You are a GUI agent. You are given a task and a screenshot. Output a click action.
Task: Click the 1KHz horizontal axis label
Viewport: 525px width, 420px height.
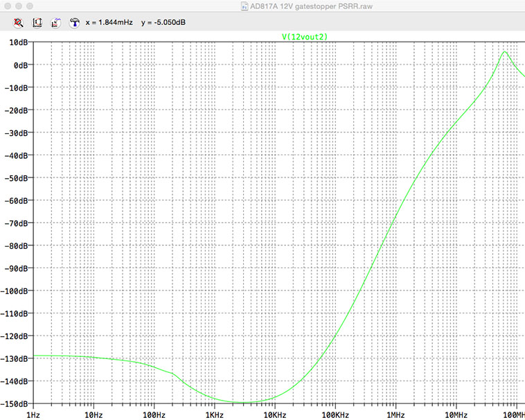click(214, 415)
